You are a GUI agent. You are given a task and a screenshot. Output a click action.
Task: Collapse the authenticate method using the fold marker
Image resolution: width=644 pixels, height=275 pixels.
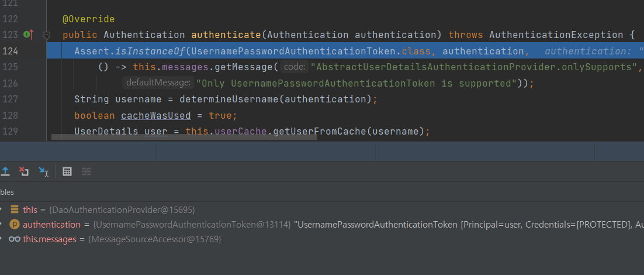click(x=46, y=36)
